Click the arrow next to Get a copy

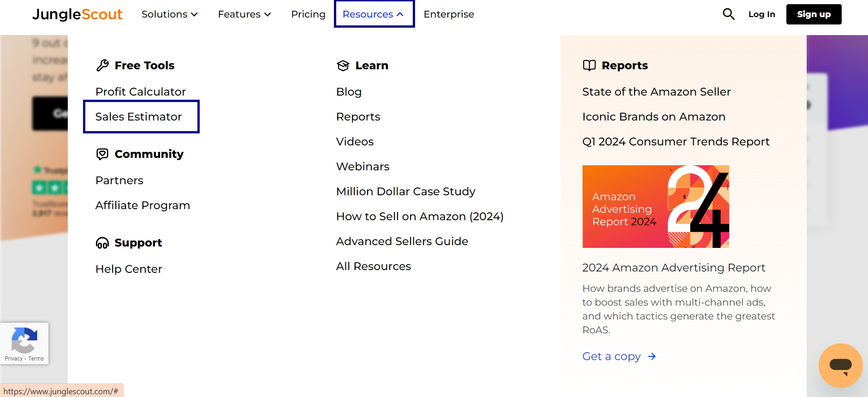(652, 356)
